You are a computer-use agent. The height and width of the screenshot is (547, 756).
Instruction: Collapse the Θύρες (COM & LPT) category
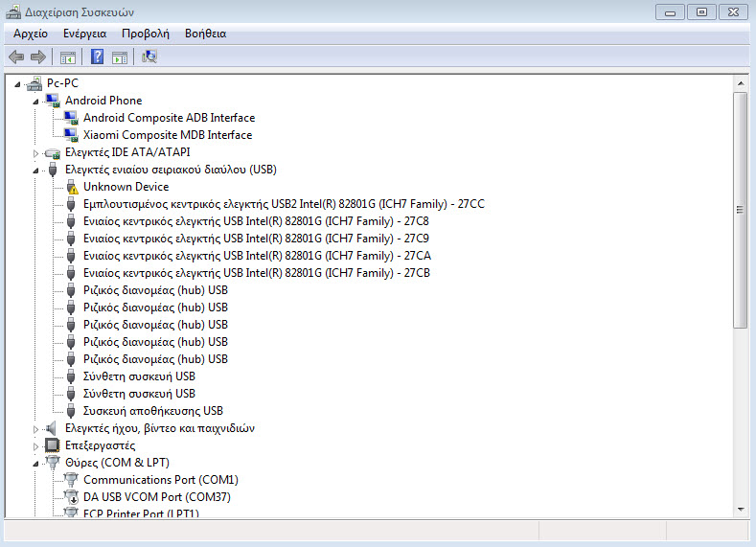point(36,463)
